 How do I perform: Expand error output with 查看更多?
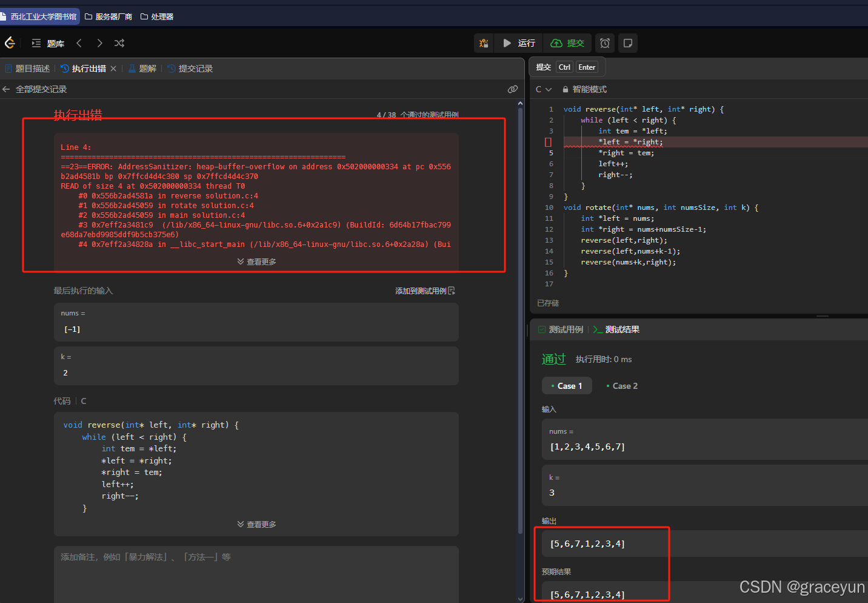click(x=256, y=261)
